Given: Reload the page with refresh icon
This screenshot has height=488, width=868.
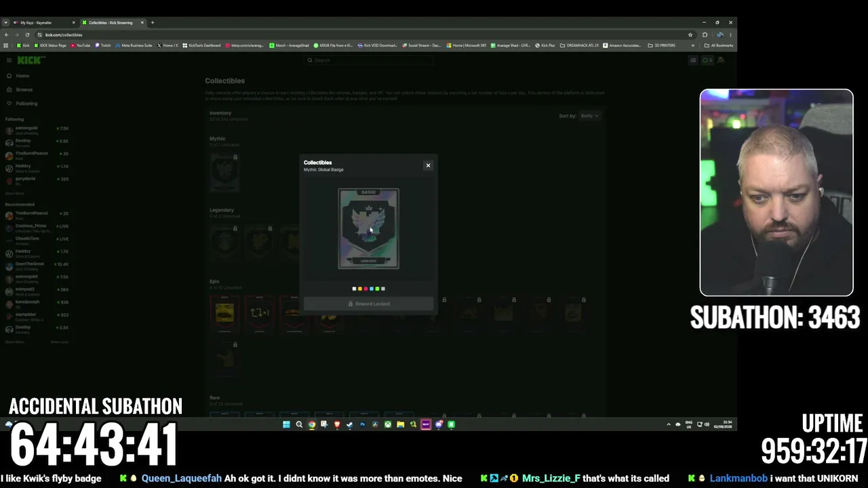Looking at the screenshot, I should 26,35.
